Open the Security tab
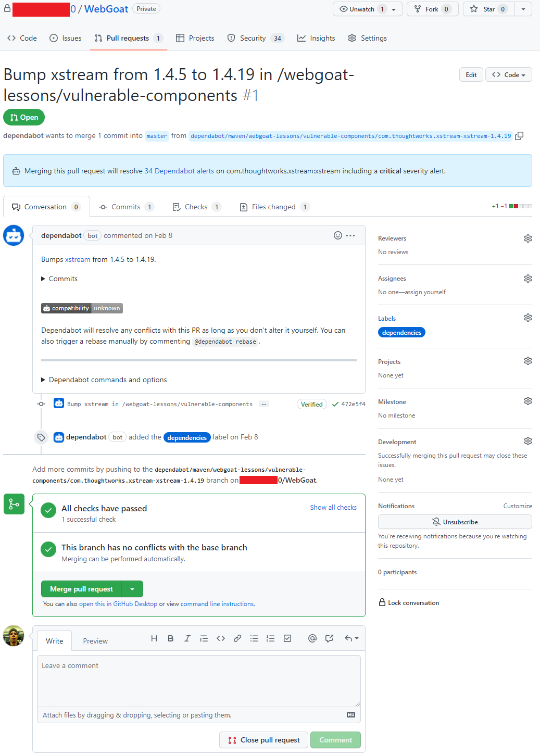 [x=256, y=38]
